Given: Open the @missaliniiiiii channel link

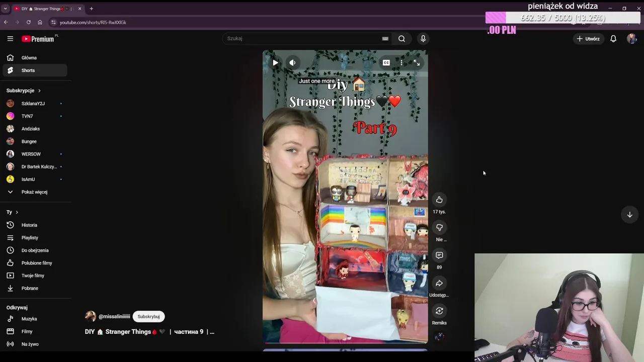Looking at the screenshot, I should (x=114, y=317).
